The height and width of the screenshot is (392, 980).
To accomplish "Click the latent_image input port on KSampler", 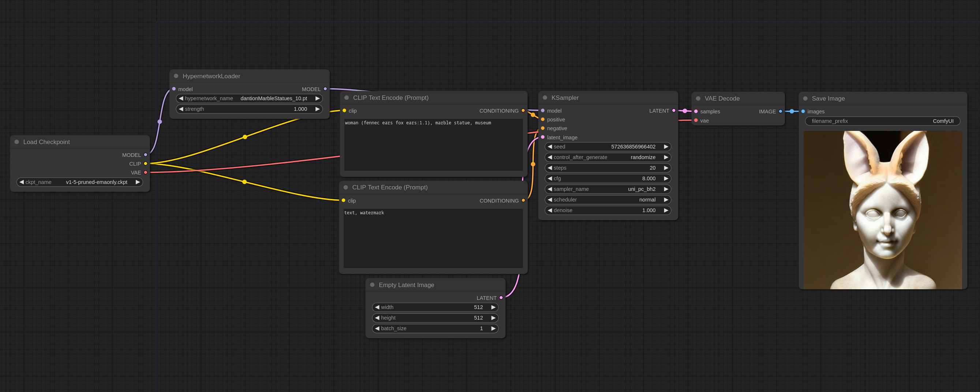I will coord(543,137).
